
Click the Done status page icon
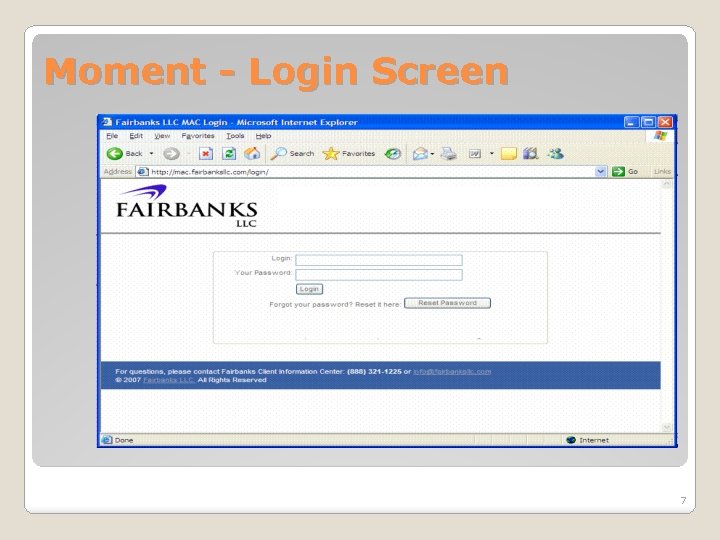click(107, 440)
